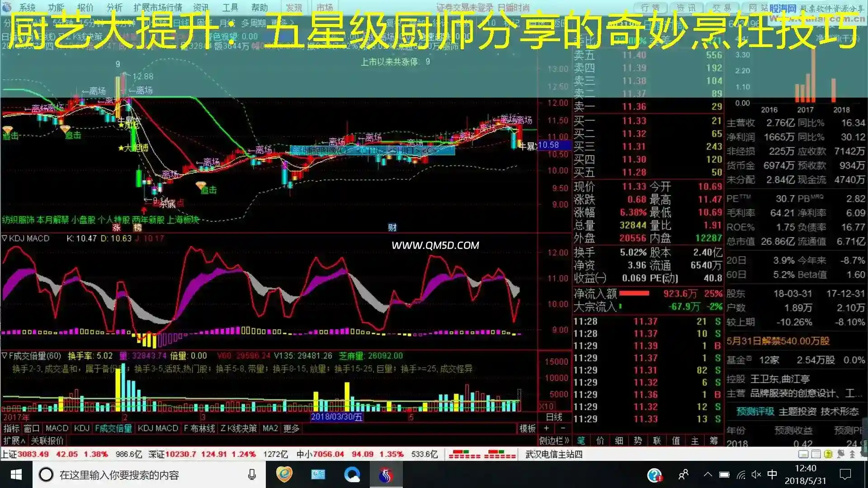
Task: Open the 主题投资 link
Action: click(798, 412)
